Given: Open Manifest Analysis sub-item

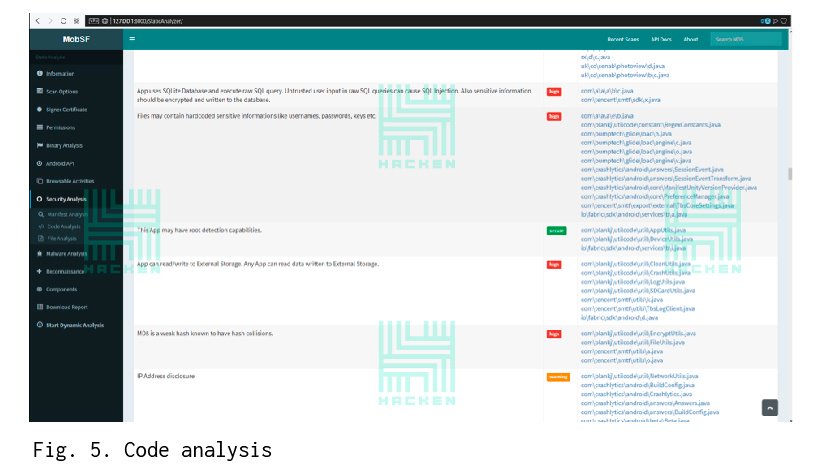Looking at the screenshot, I should click(67, 214).
